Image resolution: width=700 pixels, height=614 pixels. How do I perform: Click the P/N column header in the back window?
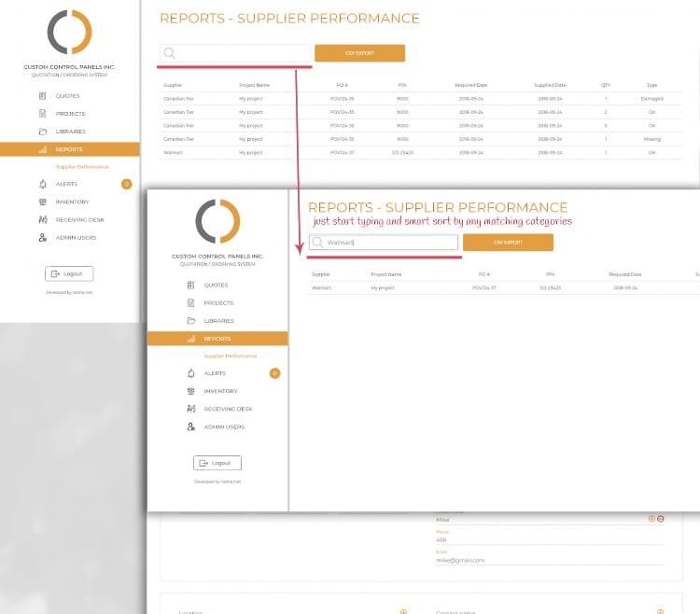[x=402, y=85]
